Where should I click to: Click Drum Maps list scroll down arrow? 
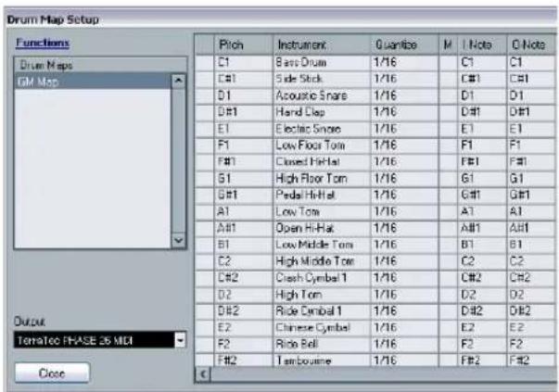(x=178, y=241)
